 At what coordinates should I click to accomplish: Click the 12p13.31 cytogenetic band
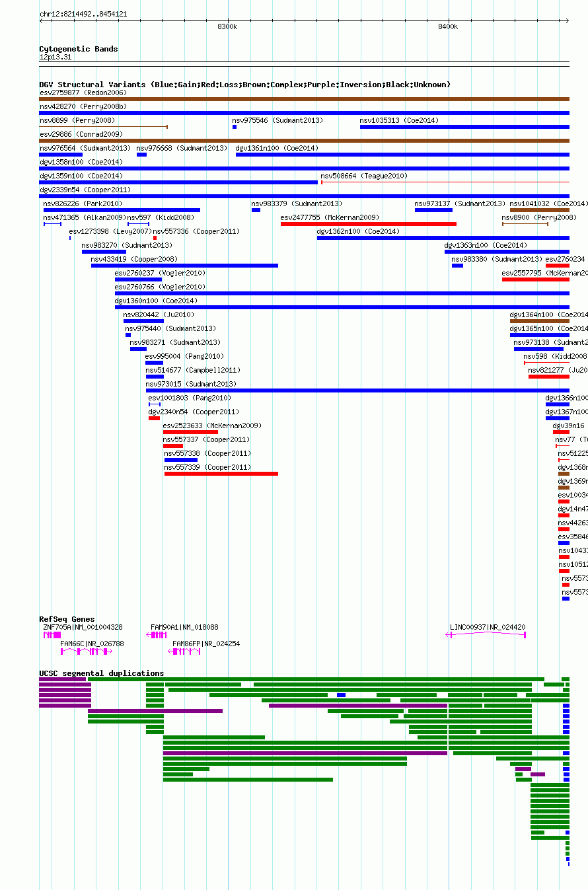point(304,64)
